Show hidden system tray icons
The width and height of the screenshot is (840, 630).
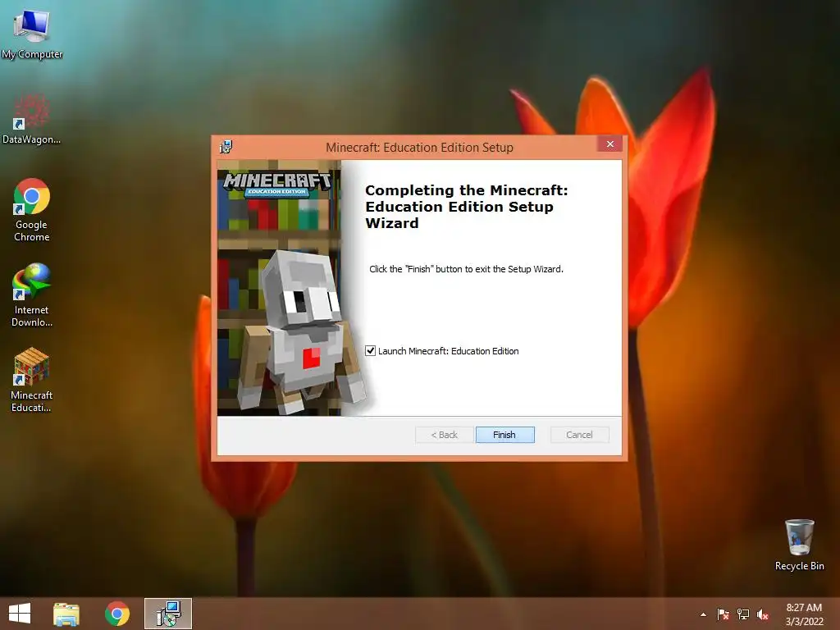click(703, 614)
